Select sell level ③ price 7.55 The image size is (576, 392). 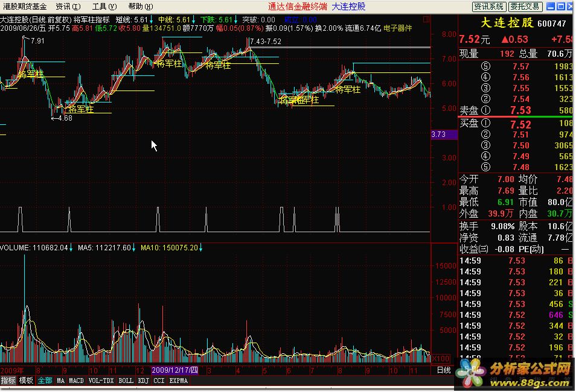(521, 89)
